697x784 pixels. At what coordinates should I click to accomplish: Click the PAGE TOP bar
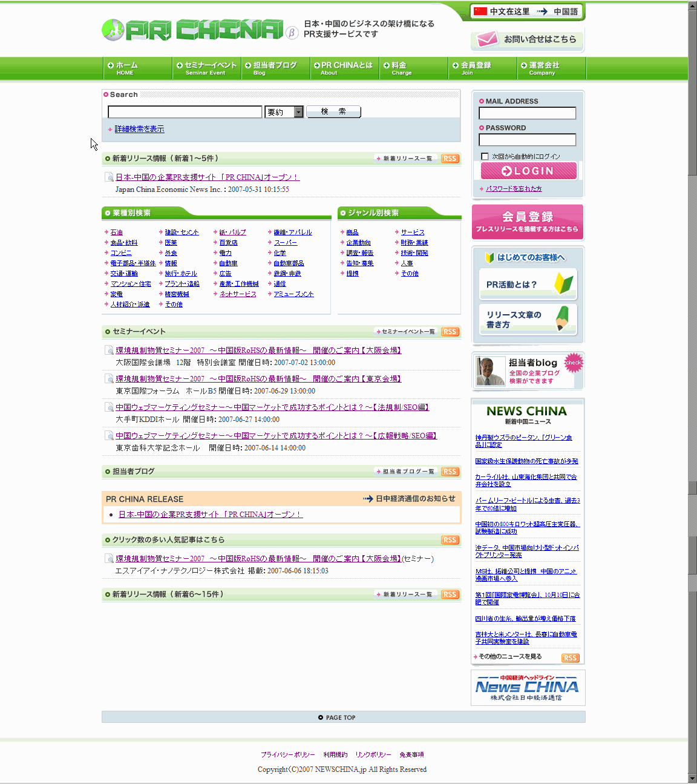(343, 717)
